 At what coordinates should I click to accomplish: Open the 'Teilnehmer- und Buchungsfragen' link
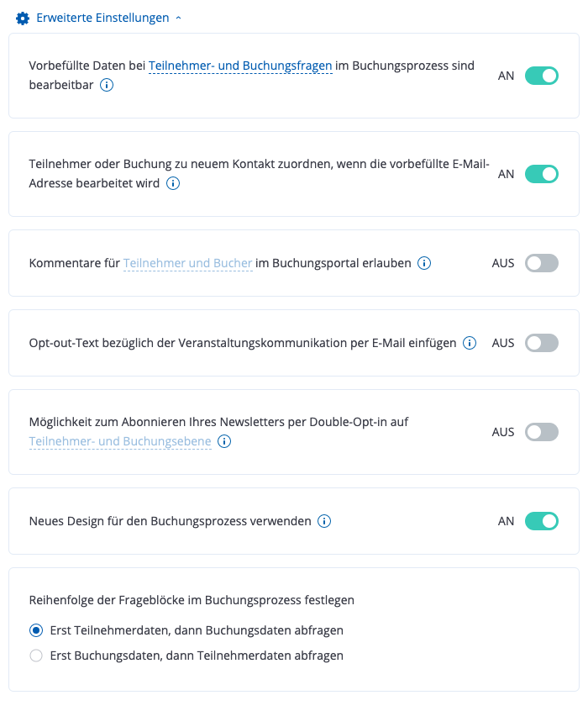pyautogui.click(x=240, y=66)
